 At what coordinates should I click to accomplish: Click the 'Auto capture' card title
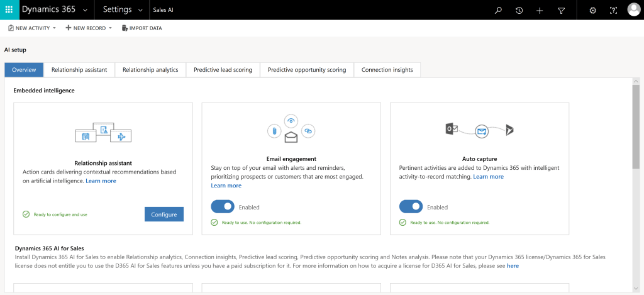click(x=479, y=159)
